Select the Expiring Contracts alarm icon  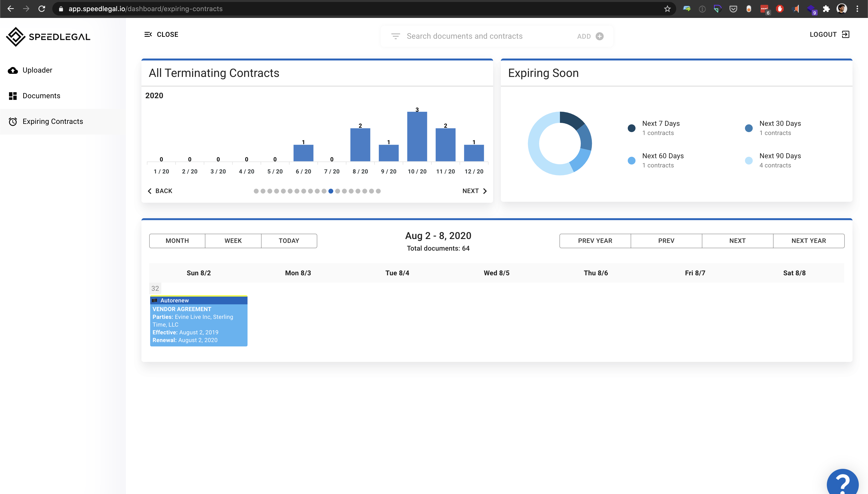(x=13, y=121)
